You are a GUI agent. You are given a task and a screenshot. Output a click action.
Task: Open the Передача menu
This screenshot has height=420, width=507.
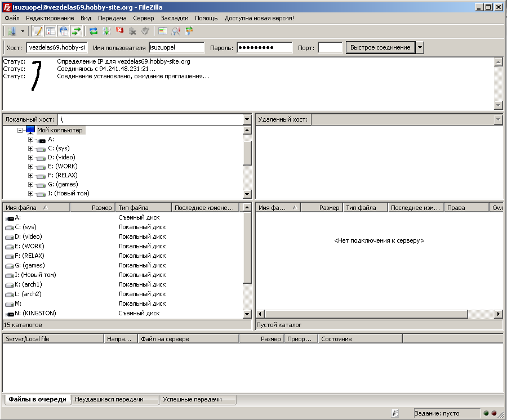click(x=112, y=18)
